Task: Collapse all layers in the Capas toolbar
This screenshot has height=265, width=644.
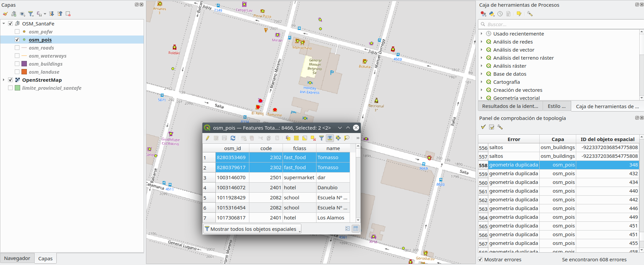Action: 60,14
